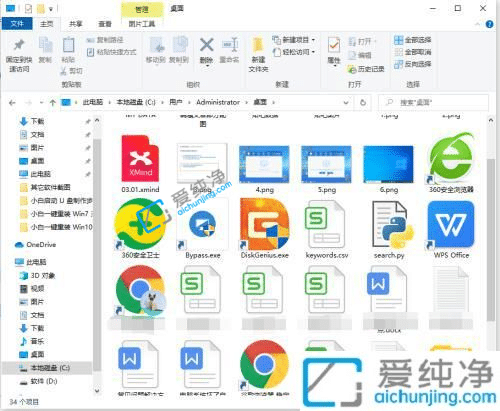Click 粘贴快捷方式 in the ribbon

coord(111,52)
